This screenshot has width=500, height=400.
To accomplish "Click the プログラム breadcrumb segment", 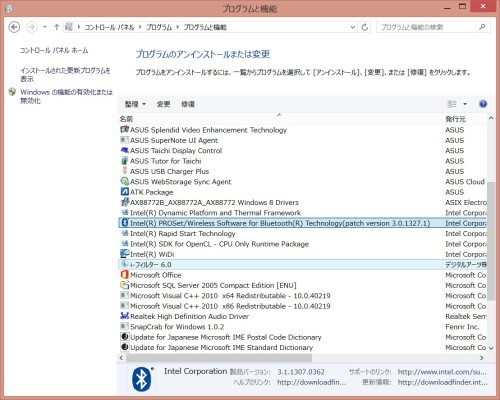I will (159, 27).
